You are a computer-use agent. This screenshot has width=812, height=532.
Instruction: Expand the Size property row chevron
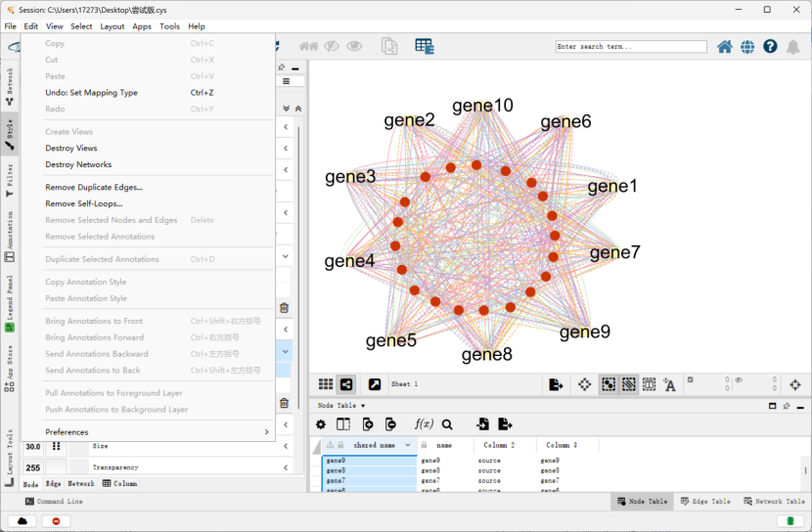tap(286, 446)
